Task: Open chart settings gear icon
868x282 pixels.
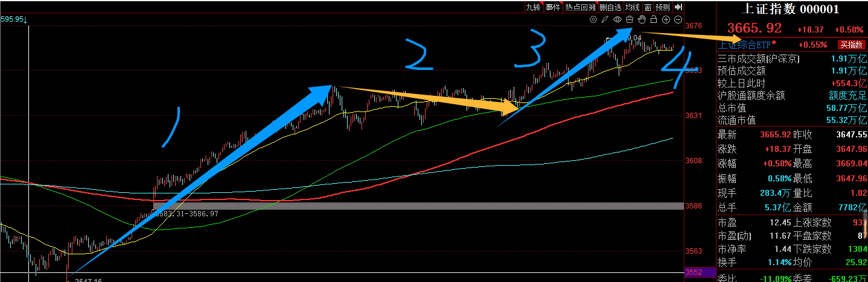Action: [x=593, y=20]
